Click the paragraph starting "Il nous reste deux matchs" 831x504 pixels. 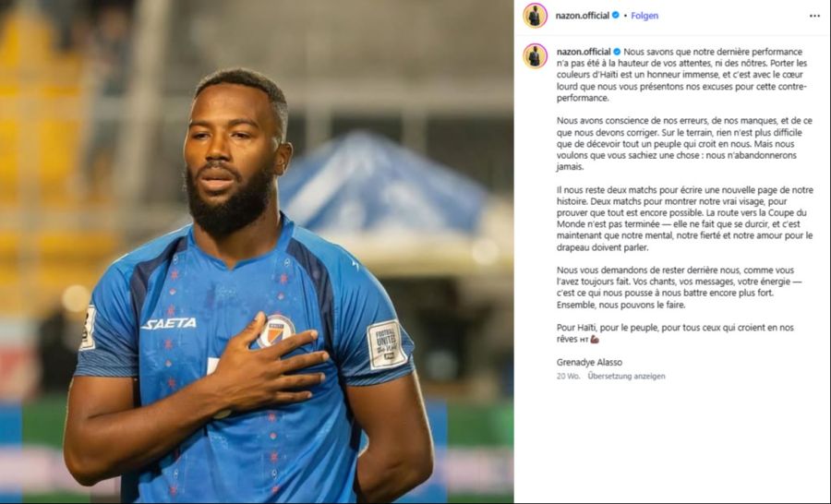685,219
